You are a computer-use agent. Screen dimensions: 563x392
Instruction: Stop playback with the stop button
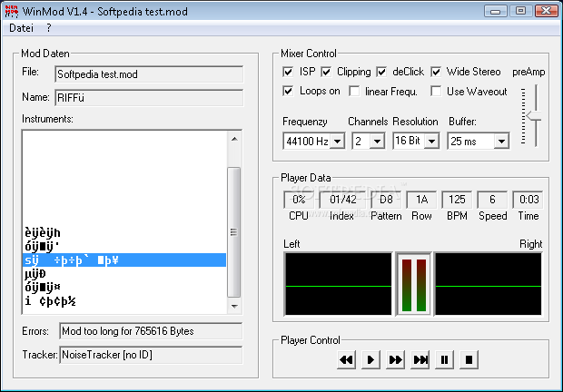point(469,359)
